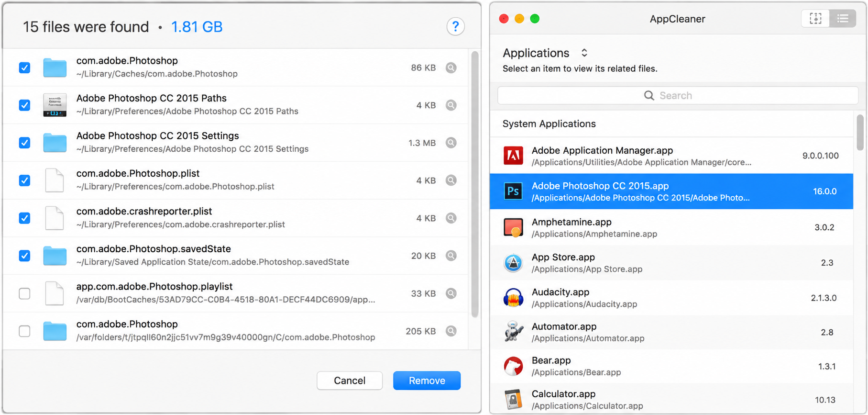Click magnifier icon for savedState row
868x415 pixels.
click(451, 256)
